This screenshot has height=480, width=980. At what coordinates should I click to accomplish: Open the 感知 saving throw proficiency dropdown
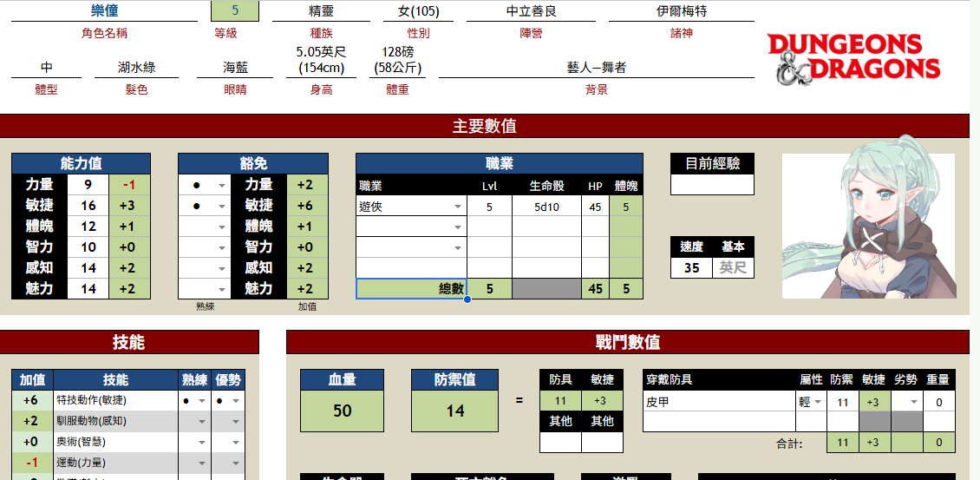pyautogui.click(x=221, y=268)
